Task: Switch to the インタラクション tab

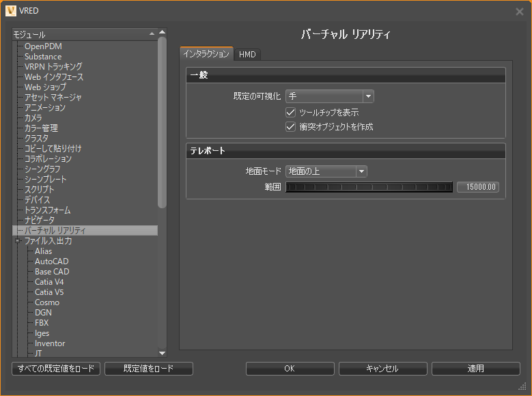Action: pyautogui.click(x=206, y=54)
